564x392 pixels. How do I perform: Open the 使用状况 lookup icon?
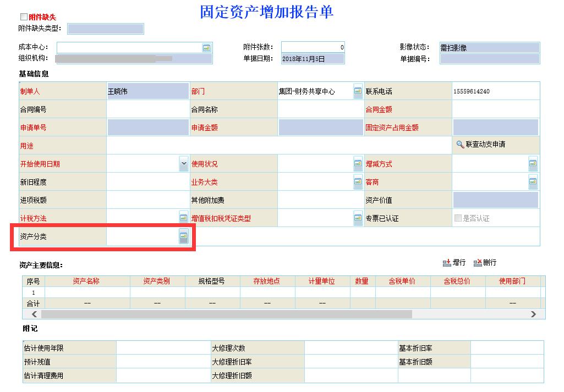click(x=358, y=164)
